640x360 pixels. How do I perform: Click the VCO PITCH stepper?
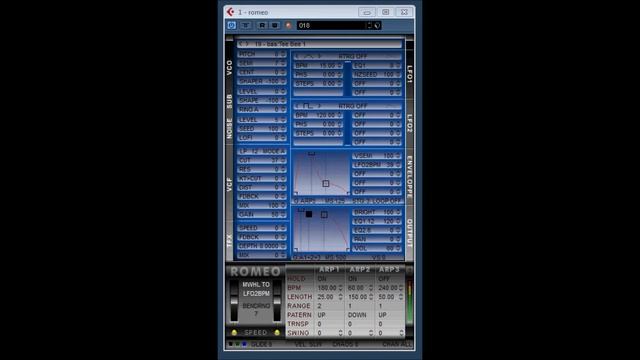coord(282,54)
